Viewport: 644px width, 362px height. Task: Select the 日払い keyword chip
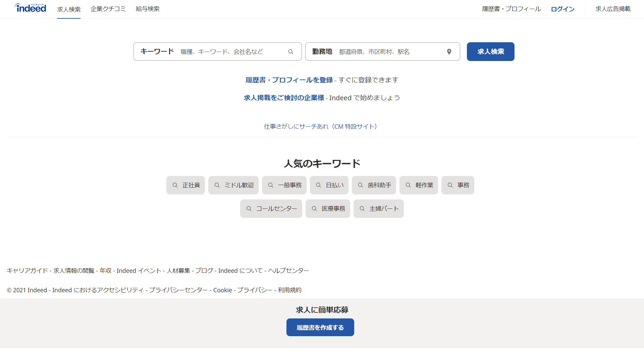coord(329,185)
